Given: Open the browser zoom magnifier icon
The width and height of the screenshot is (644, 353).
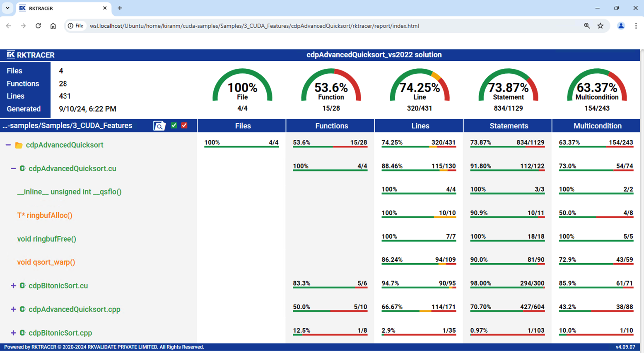Looking at the screenshot, I should point(587,26).
